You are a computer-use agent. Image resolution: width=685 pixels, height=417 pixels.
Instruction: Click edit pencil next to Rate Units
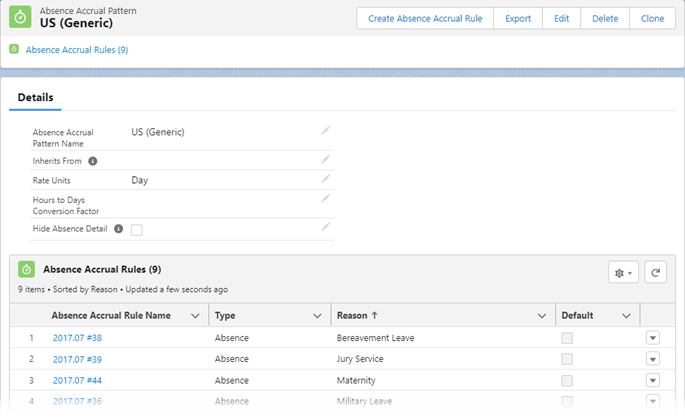coord(325,179)
